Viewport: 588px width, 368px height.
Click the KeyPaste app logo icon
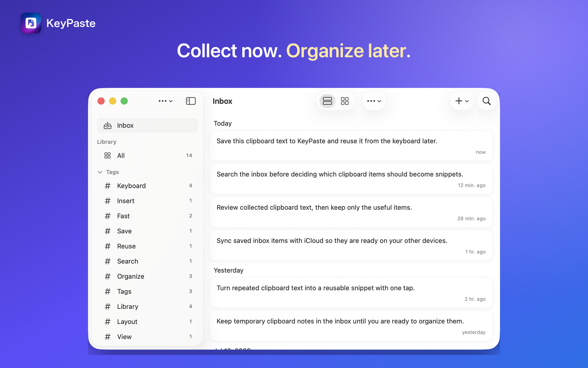[31, 23]
